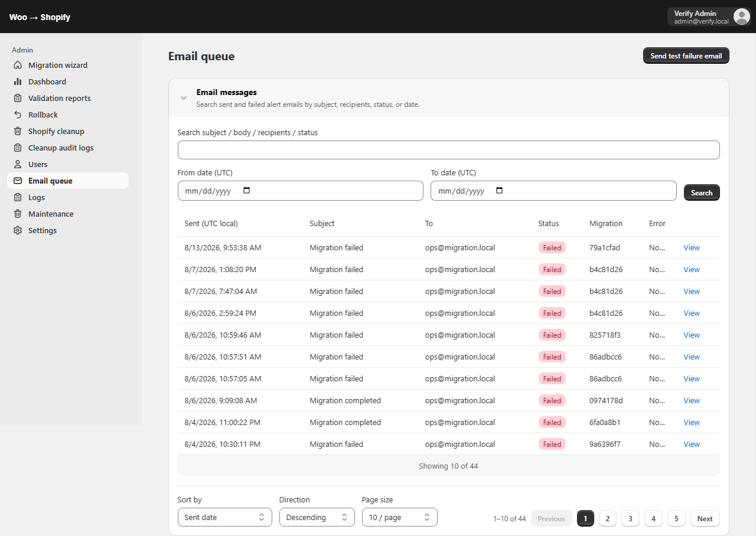This screenshot has height=536, width=756.
Task: Navigate to Maintenance in sidebar
Action: pyautogui.click(x=68, y=214)
